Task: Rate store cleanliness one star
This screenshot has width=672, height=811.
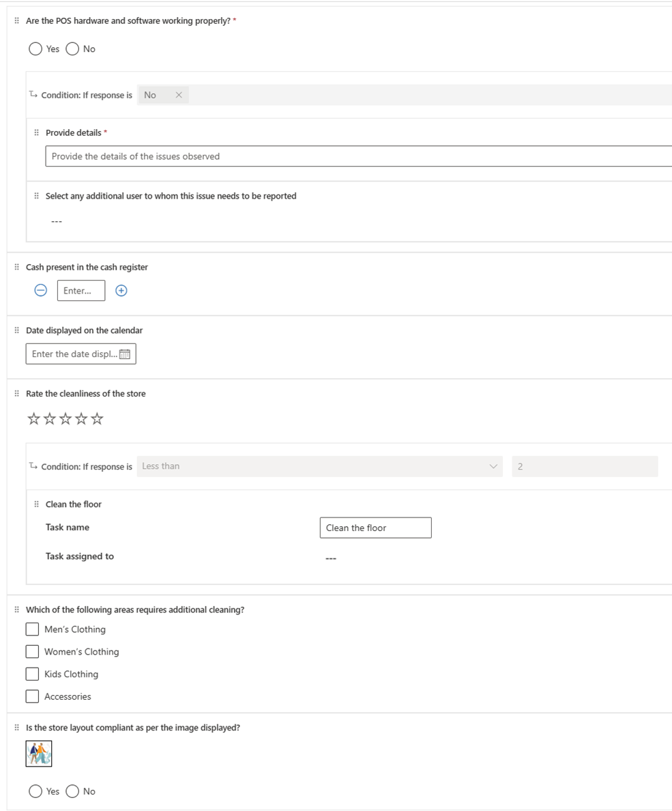Action: click(33, 418)
